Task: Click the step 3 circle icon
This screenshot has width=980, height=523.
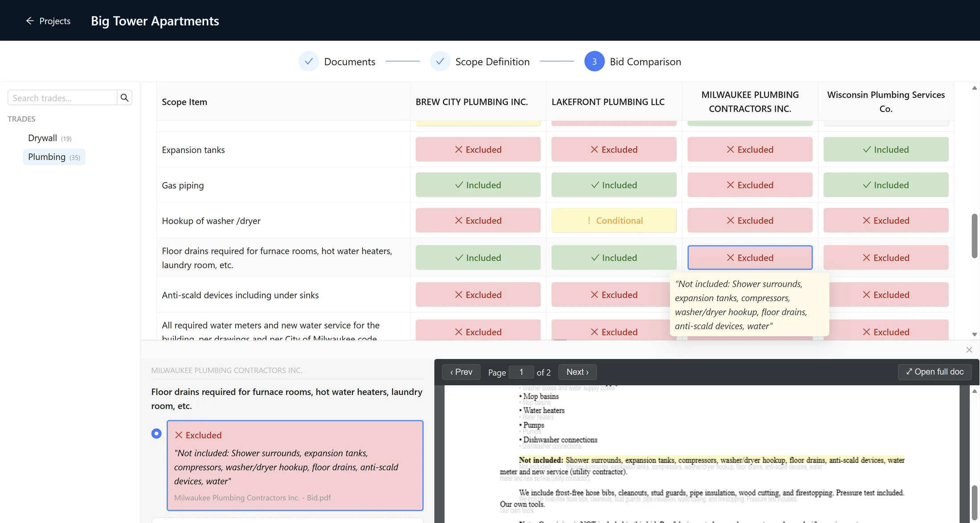Action: click(x=594, y=61)
